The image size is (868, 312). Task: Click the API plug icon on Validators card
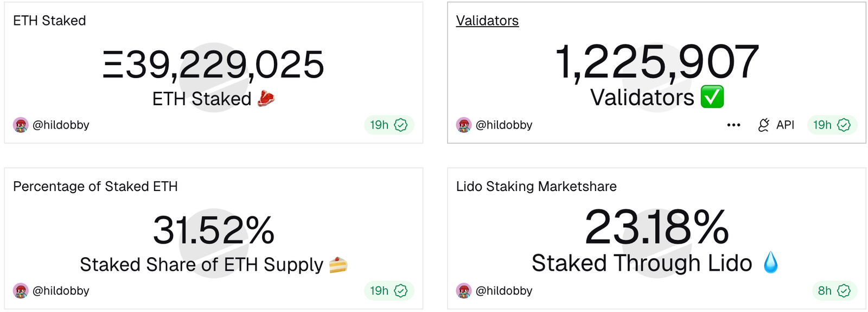coord(764,125)
